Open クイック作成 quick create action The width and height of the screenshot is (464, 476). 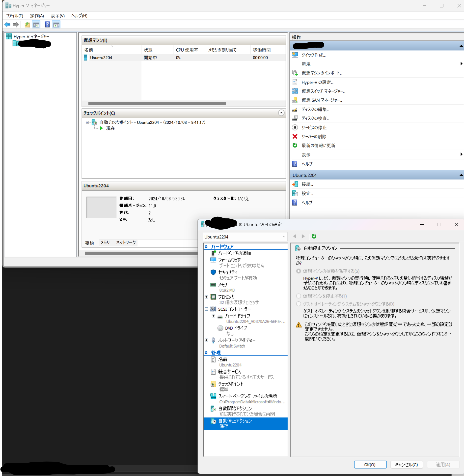(x=313, y=55)
